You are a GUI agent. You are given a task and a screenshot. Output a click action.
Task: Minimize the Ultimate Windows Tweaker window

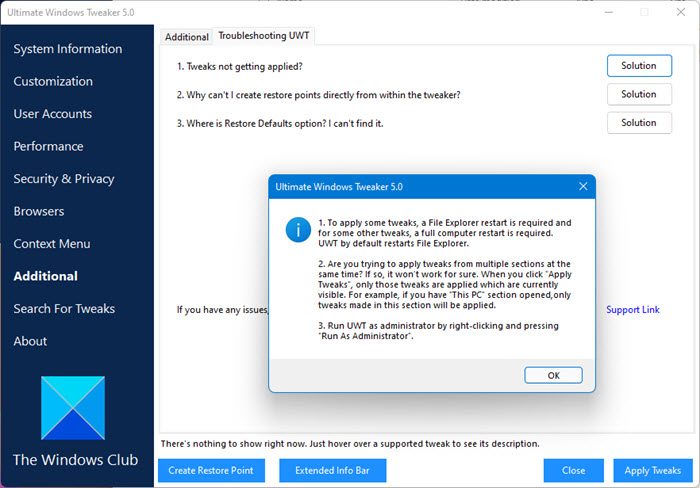click(609, 13)
